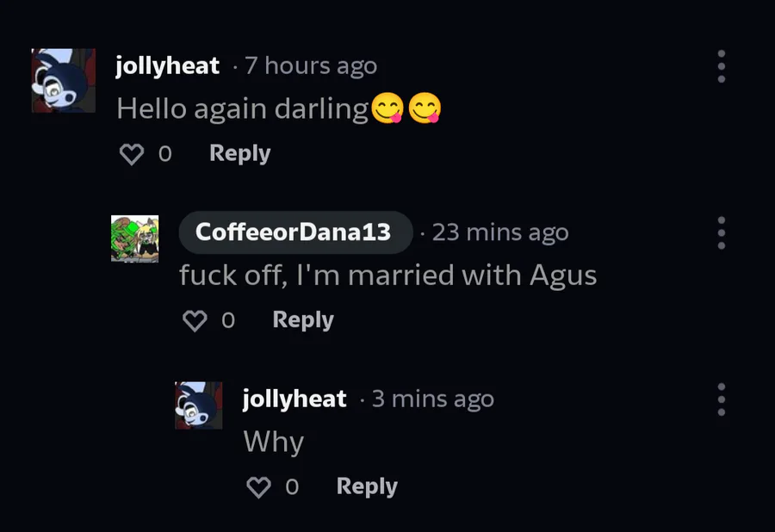
Task: Click the "3 mins ago" timestamp
Action: point(432,399)
